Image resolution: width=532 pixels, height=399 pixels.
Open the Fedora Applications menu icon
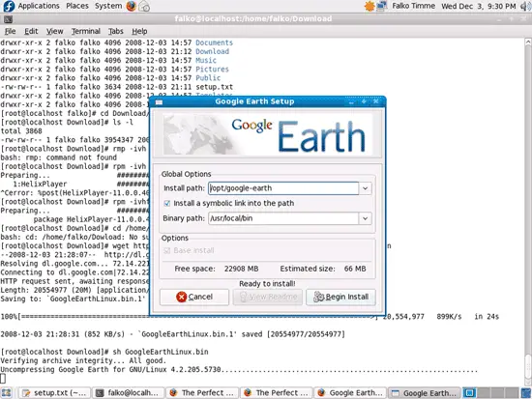(8, 6)
